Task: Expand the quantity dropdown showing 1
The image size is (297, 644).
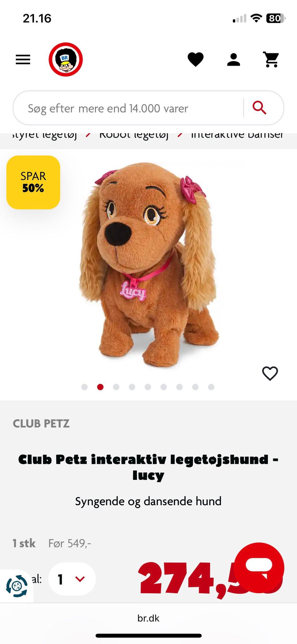Action: click(x=72, y=579)
